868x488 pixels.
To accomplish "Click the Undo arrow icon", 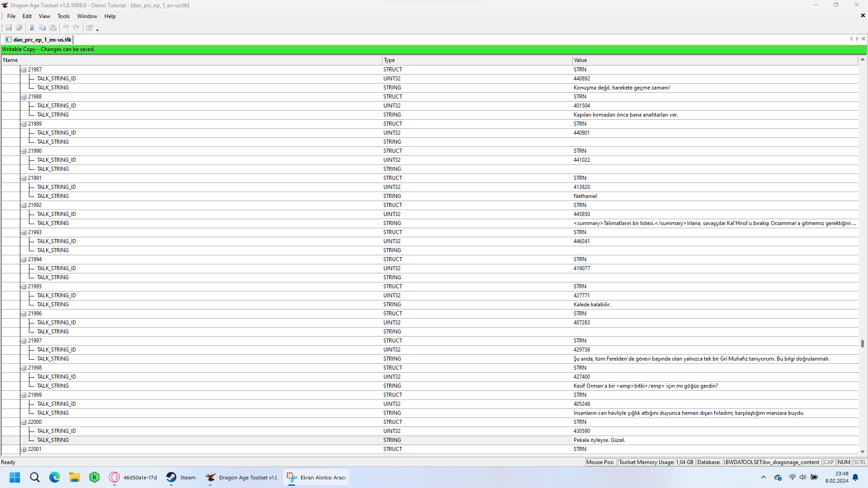I will [66, 28].
